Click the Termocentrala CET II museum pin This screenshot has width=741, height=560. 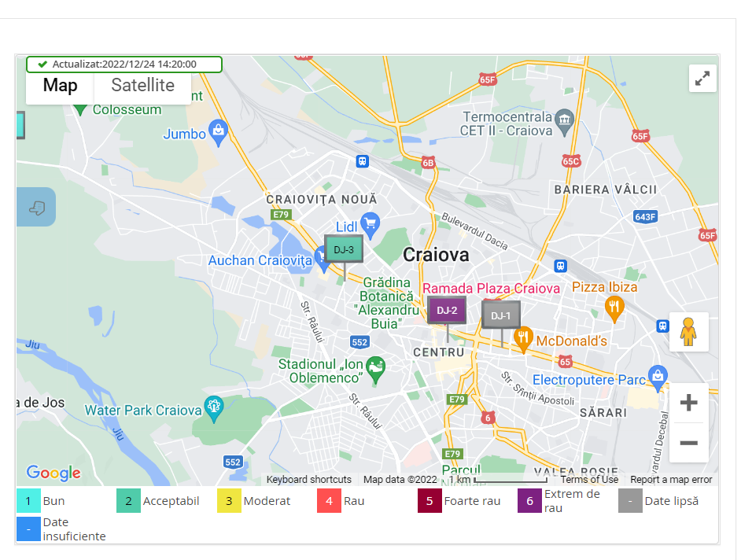(x=564, y=122)
